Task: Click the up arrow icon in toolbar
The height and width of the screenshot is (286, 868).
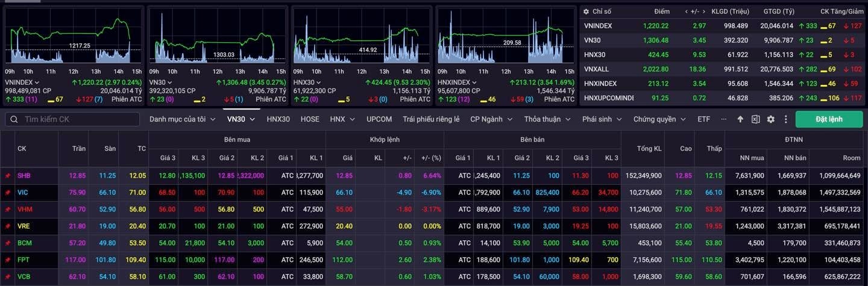Action: pyautogui.click(x=740, y=119)
